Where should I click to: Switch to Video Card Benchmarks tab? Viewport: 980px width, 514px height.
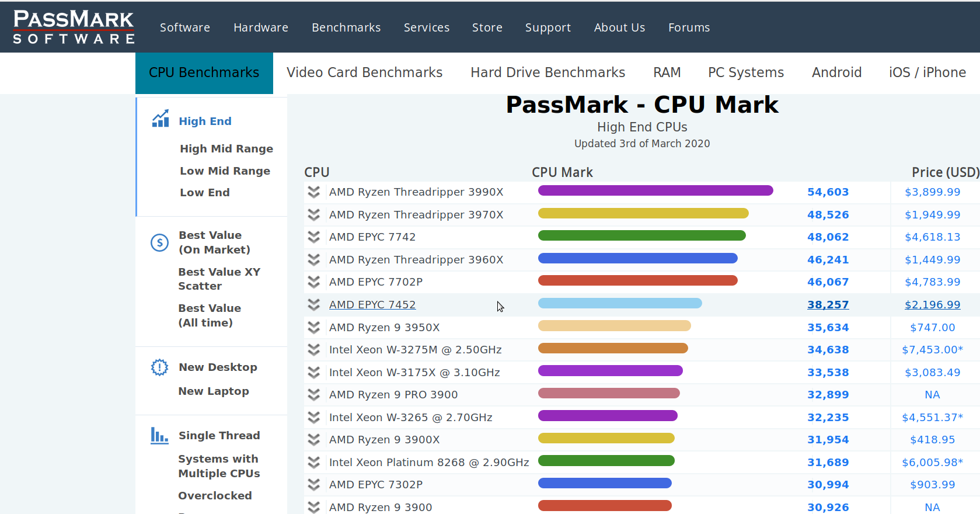(x=365, y=72)
